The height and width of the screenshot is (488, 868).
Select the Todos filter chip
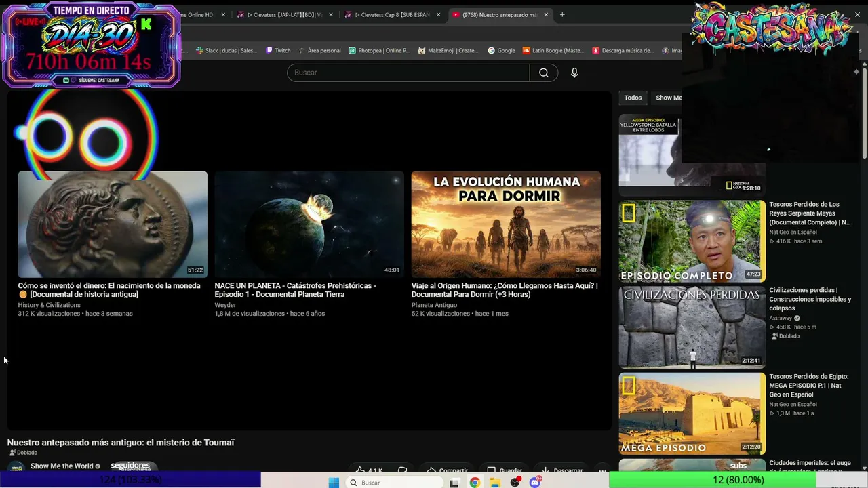point(633,98)
